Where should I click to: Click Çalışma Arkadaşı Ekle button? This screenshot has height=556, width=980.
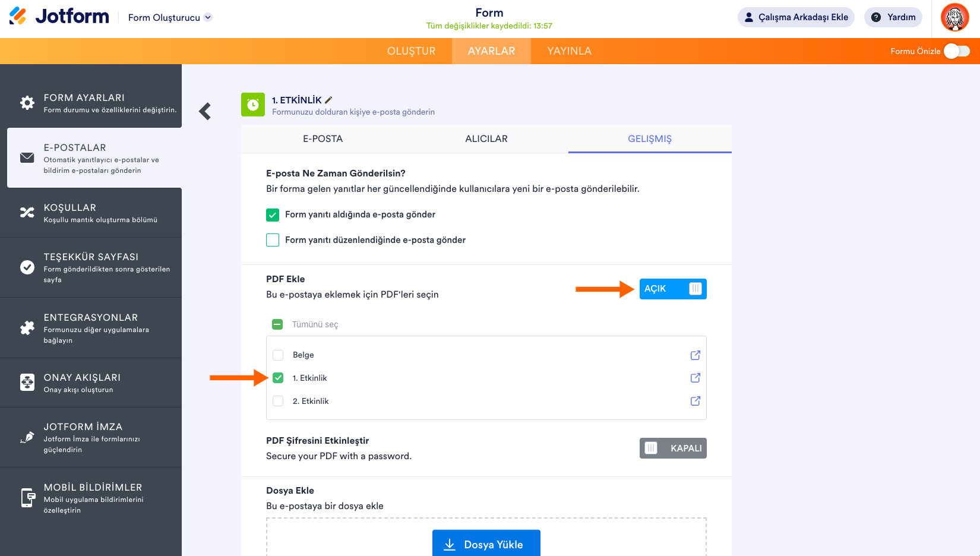click(x=796, y=17)
